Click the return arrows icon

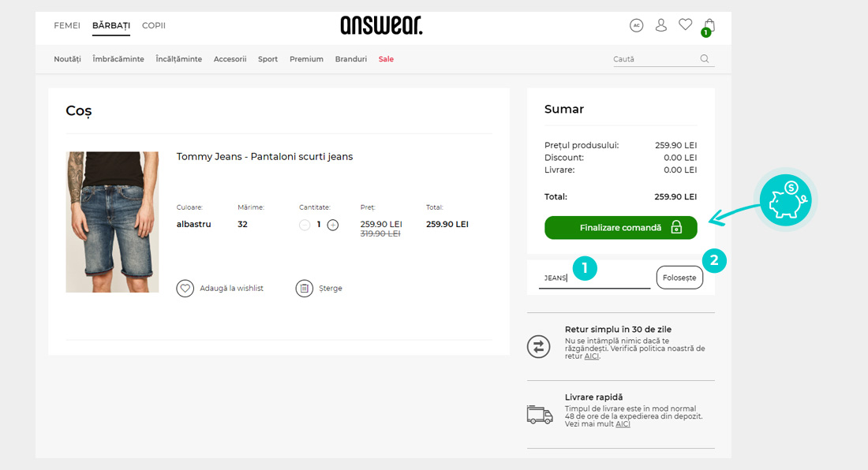(539, 347)
